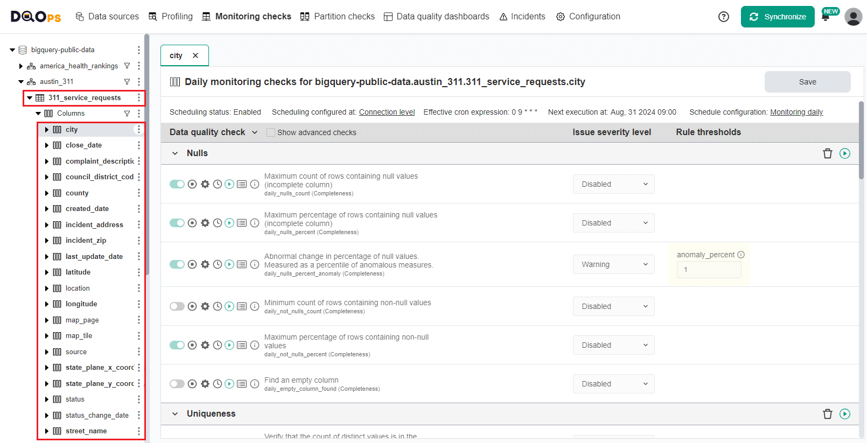The height and width of the screenshot is (443, 868).
Task: Close the city tab
Action: [195, 55]
